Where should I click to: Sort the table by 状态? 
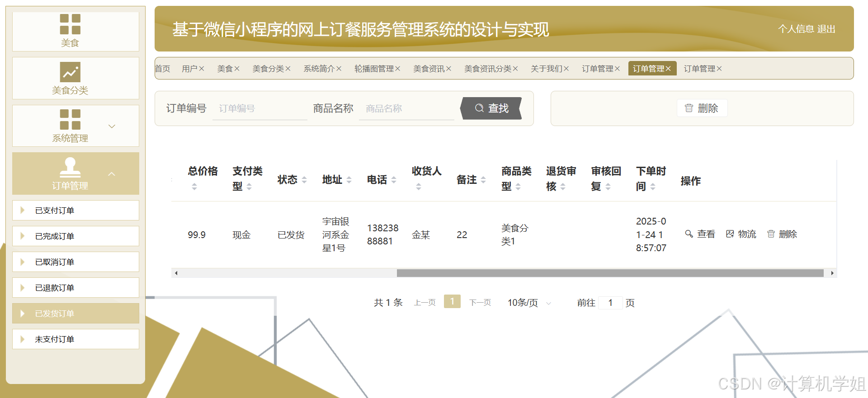click(304, 180)
